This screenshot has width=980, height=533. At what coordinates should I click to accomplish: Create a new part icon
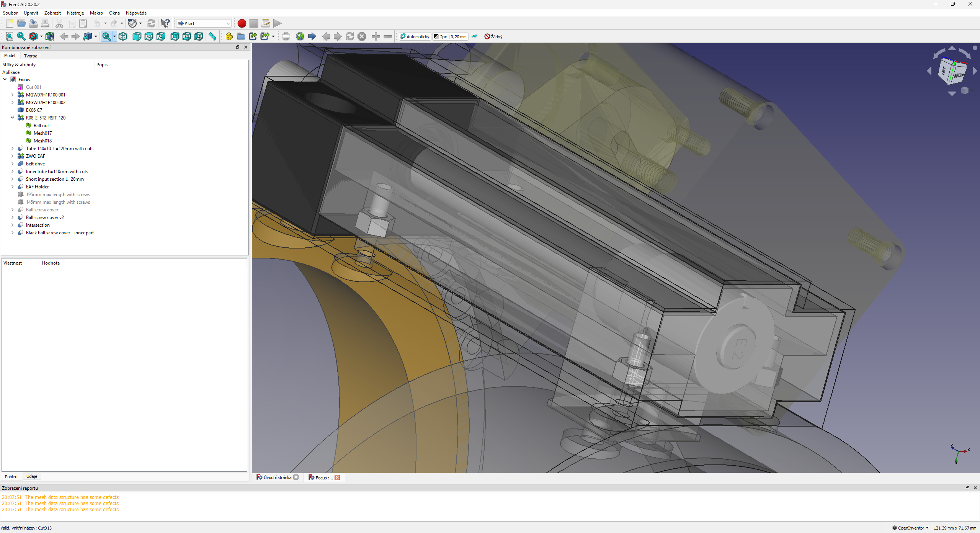[229, 36]
